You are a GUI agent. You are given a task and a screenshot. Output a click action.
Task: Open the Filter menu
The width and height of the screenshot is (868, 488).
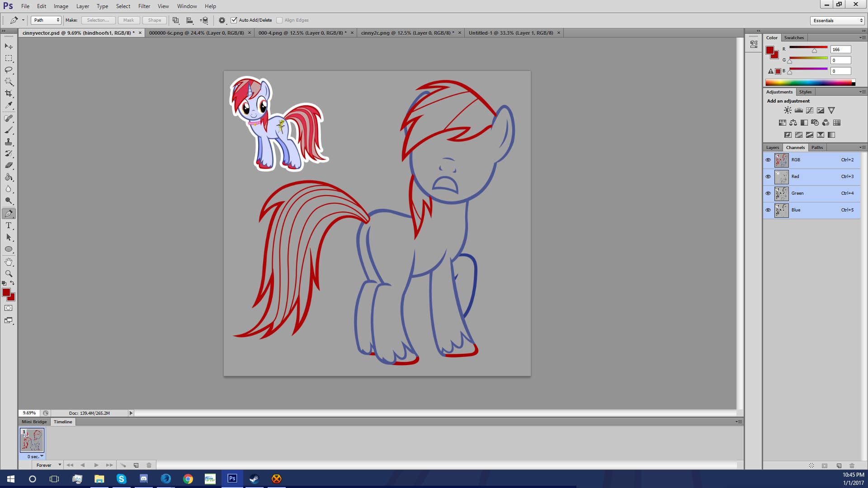pyautogui.click(x=144, y=6)
